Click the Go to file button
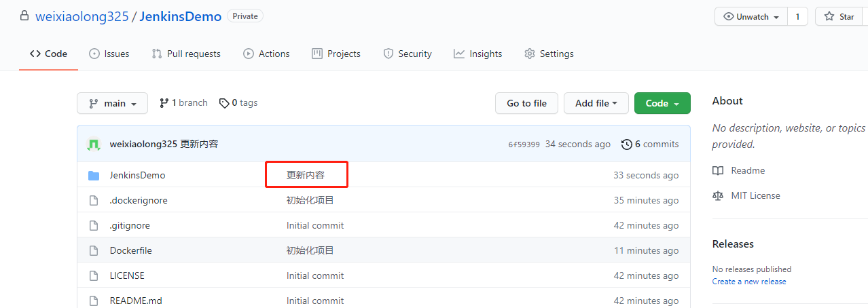868x308 pixels. [x=526, y=103]
